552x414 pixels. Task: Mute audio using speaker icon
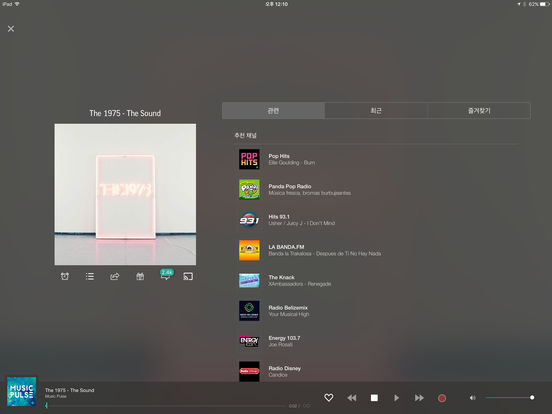coord(472,398)
